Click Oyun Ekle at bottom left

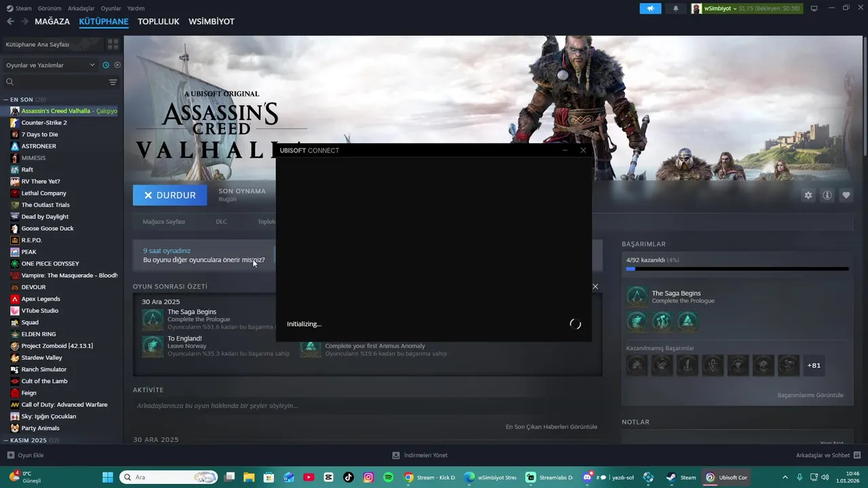coord(26,455)
